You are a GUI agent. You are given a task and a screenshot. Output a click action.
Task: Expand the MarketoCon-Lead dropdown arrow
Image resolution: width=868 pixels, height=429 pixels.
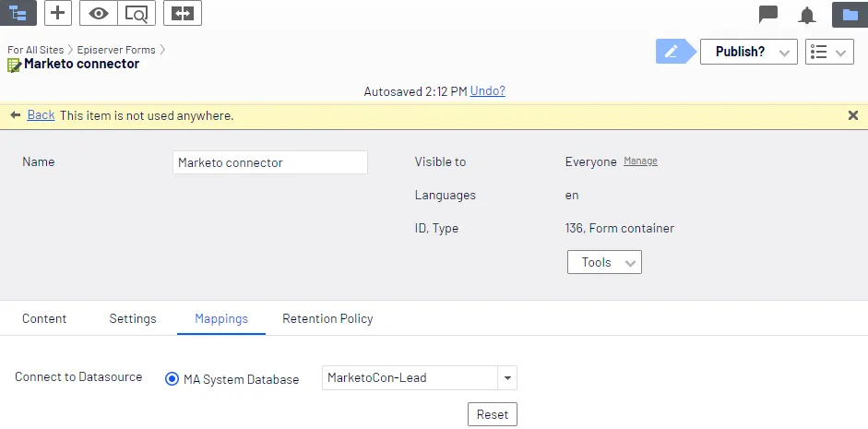point(507,378)
